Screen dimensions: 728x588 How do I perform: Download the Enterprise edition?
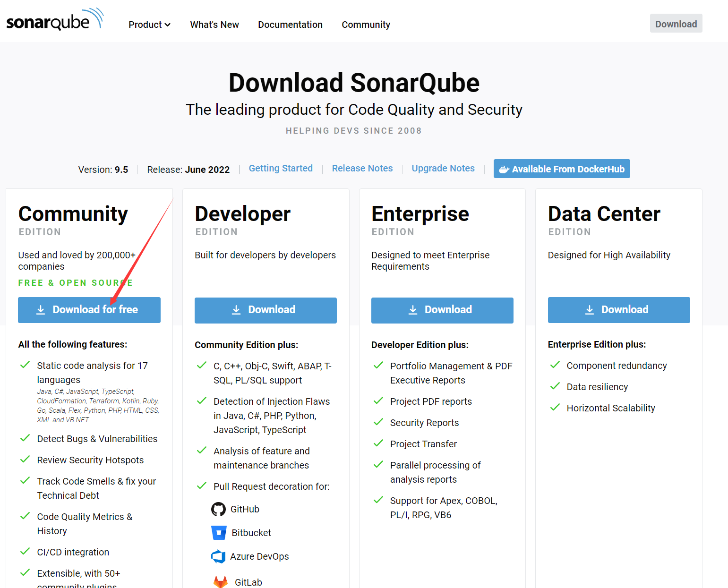[x=442, y=310]
